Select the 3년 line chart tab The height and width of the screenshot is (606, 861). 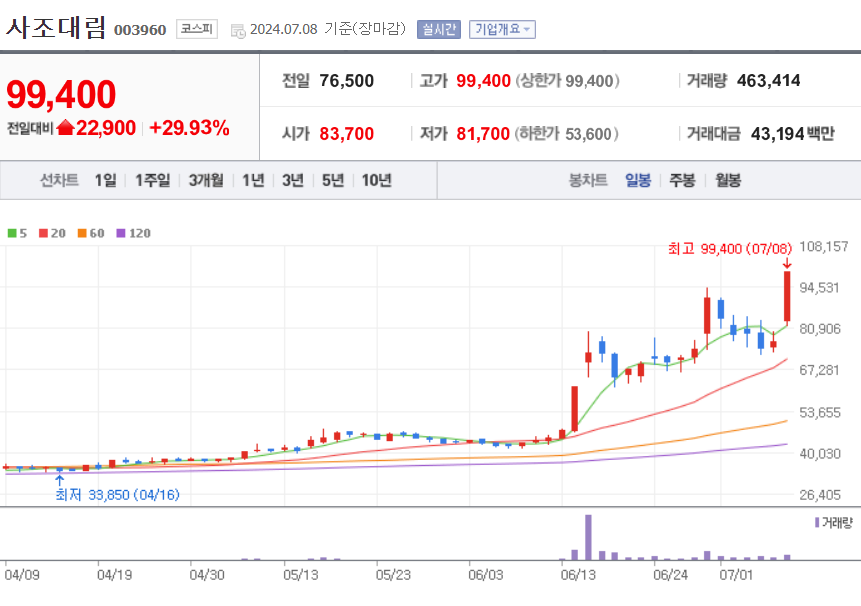click(x=293, y=180)
